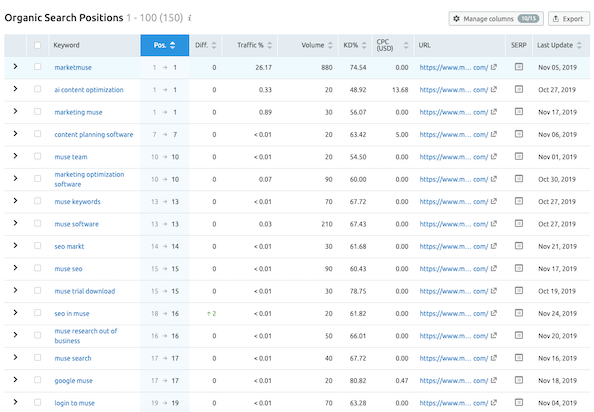Check the seo markt checkbox

pyautogui.click(x=38, y=245)
